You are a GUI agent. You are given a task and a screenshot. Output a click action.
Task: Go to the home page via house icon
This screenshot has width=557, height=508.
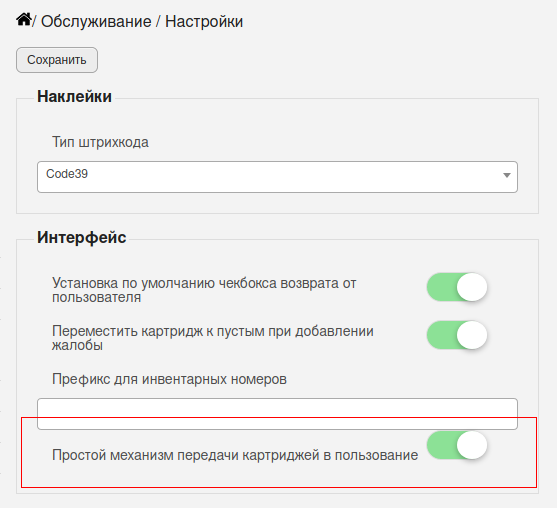tap(24, 20)
